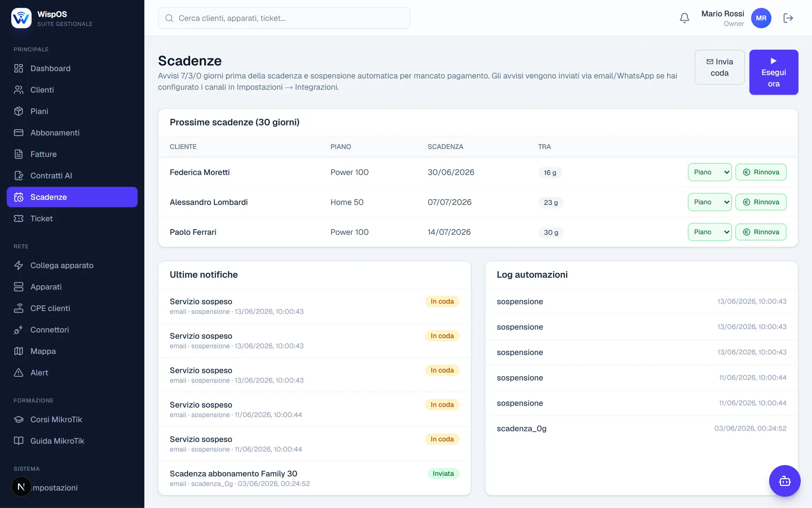The height and width of the screenshot is (508, 812).
Task: Open Piano dropdown for Alessandro Lombardi
Action: [710, 202]
